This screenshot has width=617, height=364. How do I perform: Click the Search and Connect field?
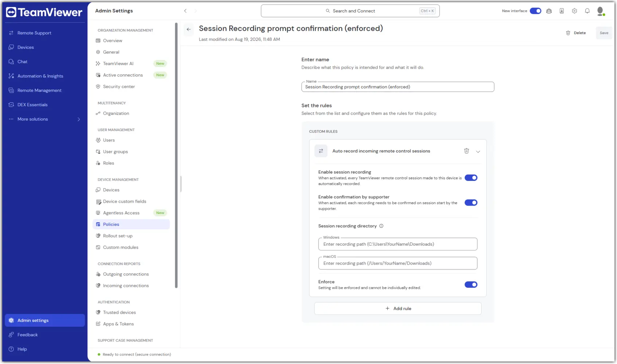point(350,11)
